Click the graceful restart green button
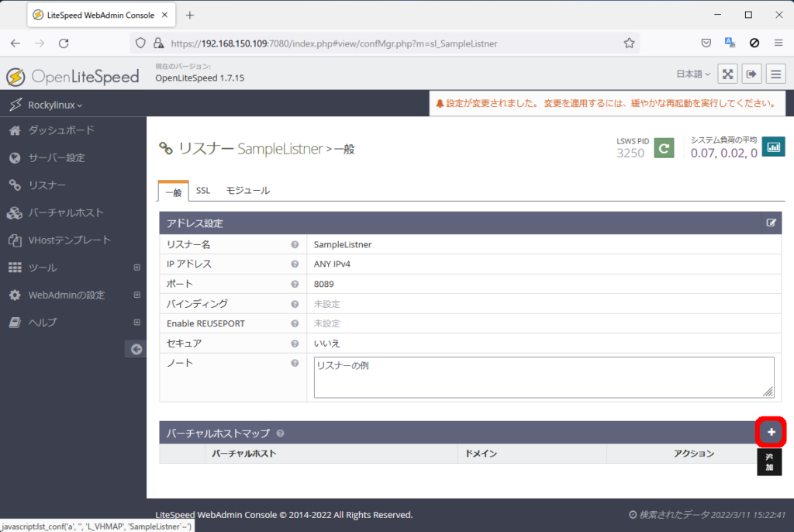This screenshot has height=532, width=794. (x=664, y=147)
